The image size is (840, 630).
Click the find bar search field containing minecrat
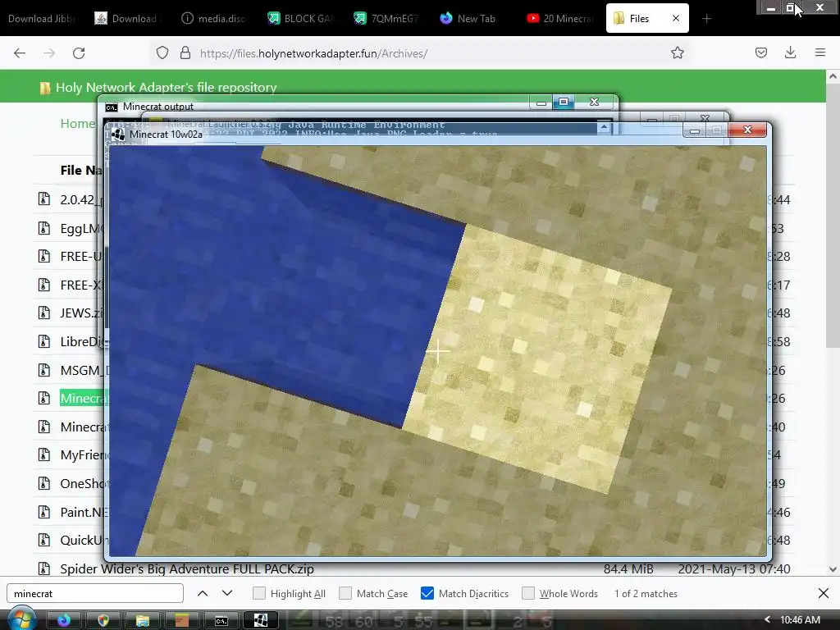pyautogui.click(x=95, y=593)
